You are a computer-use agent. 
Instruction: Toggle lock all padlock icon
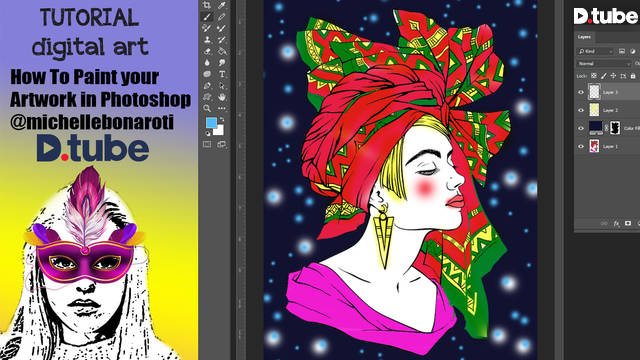coord(633,76)
